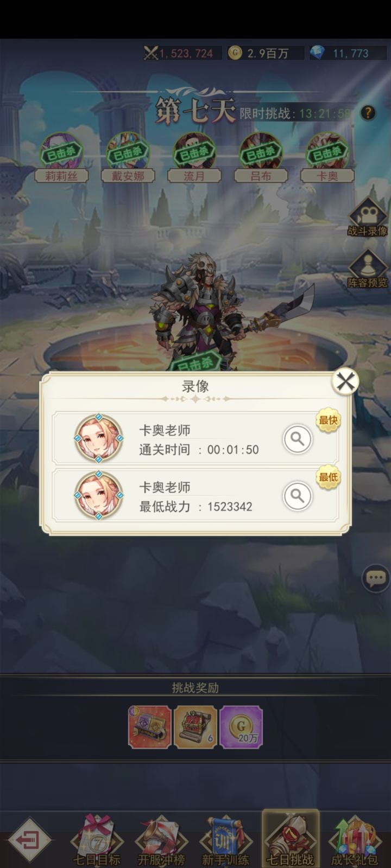Viewport: 391px width, 868px height.
Task: Close the 录像 popup dialog
Action: click(x=345, y=382)
